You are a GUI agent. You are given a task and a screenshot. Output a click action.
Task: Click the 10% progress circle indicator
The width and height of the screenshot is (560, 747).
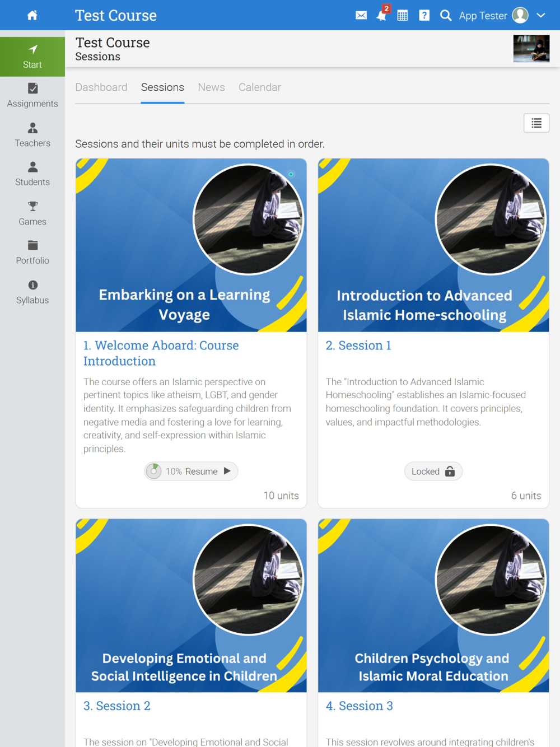point(154,471)
